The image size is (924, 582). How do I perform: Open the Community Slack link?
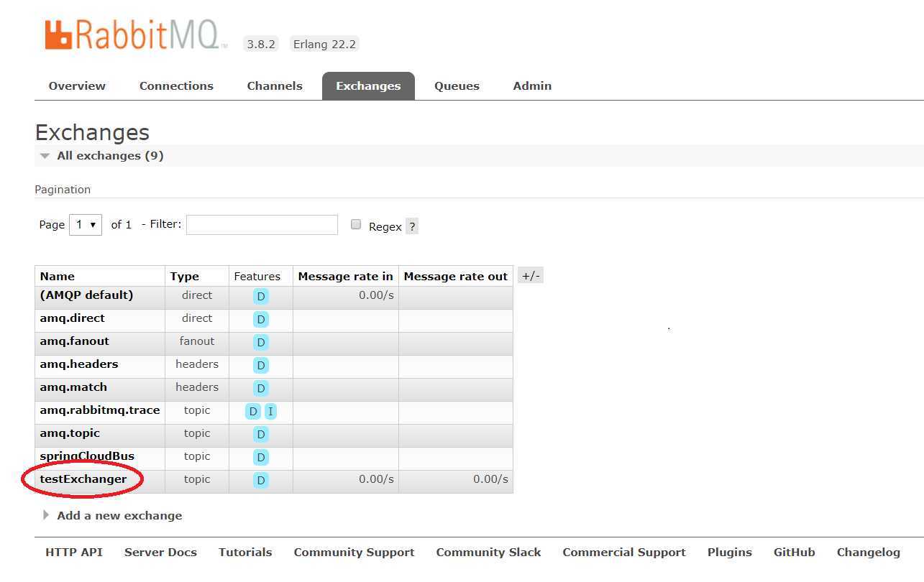[x=488, y=553]
